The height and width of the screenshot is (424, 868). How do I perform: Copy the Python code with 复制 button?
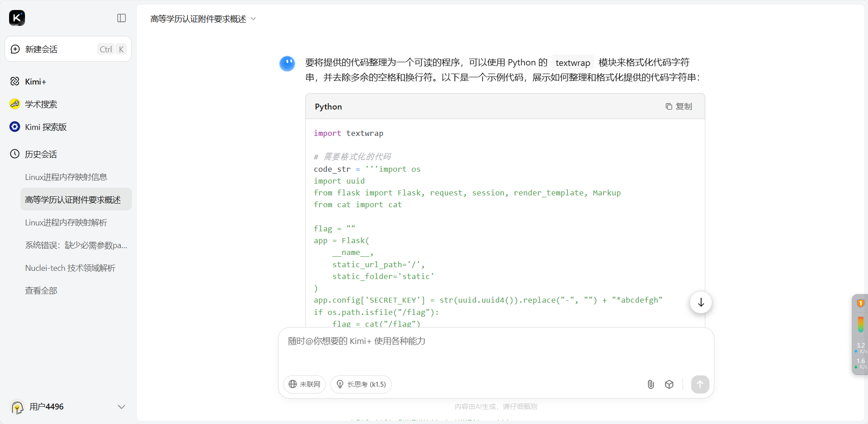[679, 106]
